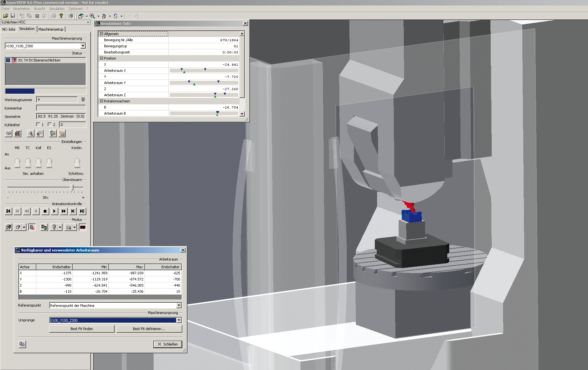Click the Best Fit definieren button
Viewport: 588px width, 370px height.
point(149,329)
